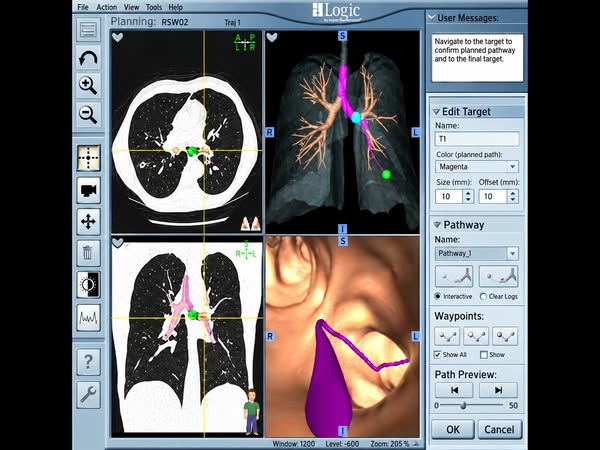This screenshot has height=450, width=600.
Task: Open the brightness contrast tool
Action: (x=88, y=285)
